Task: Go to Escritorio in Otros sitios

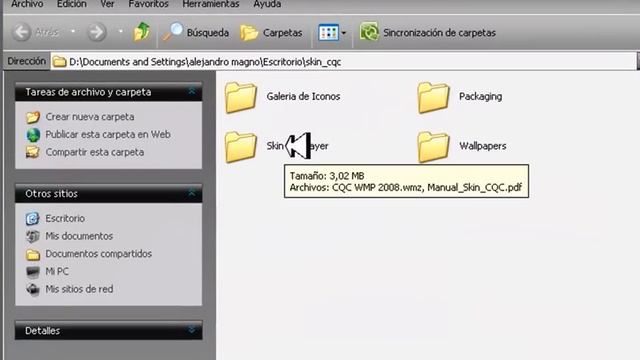Action: pos(65,218)
